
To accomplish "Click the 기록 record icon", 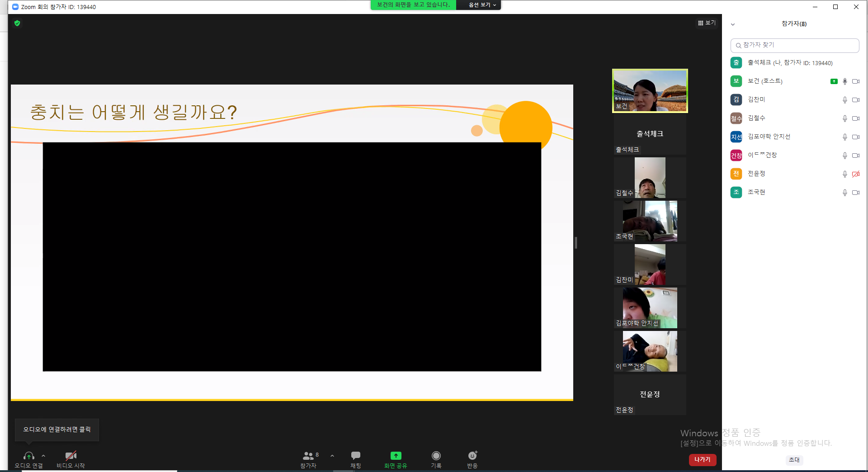I will pos(436,456).
